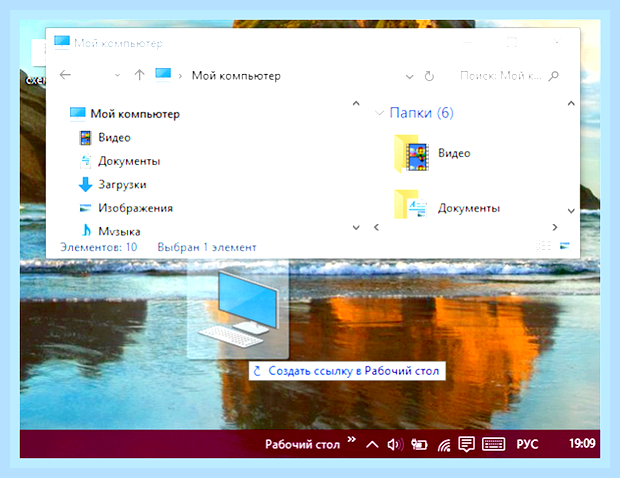
Task: Click the magnifier search icon
Action: tap(554, 76)
